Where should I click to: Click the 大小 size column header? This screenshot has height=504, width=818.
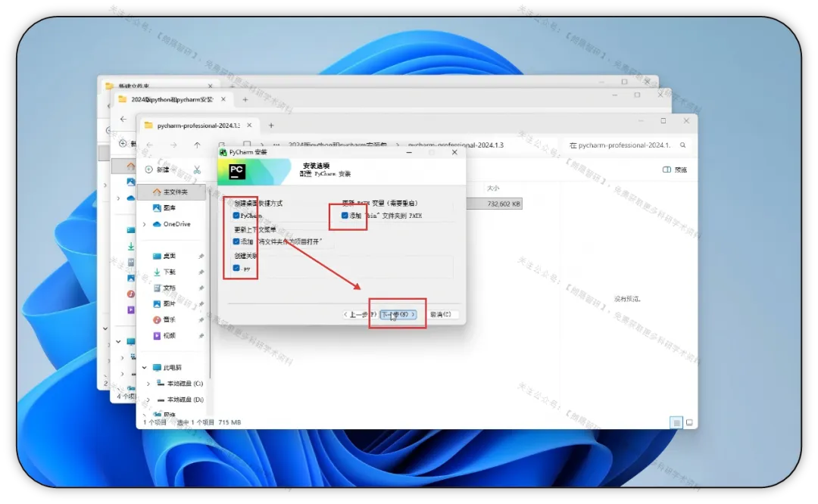[493, 188]
